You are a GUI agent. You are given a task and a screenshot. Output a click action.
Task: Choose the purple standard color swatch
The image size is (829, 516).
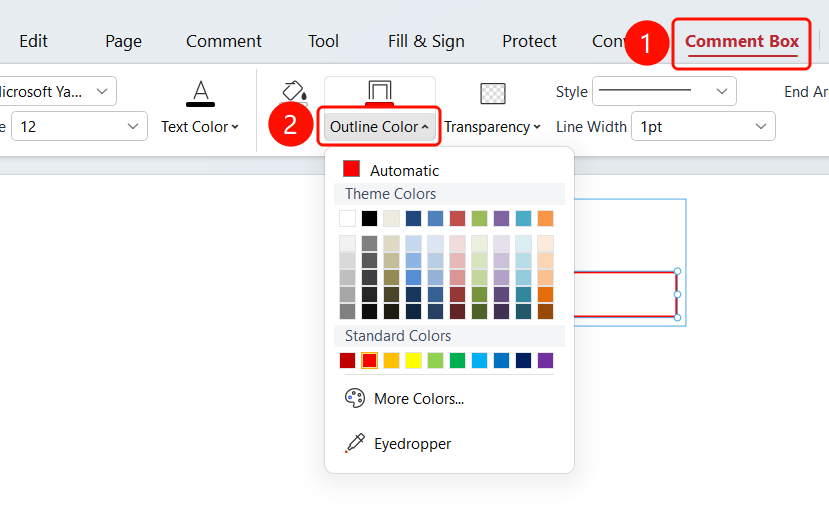click(x=545, y=361)
